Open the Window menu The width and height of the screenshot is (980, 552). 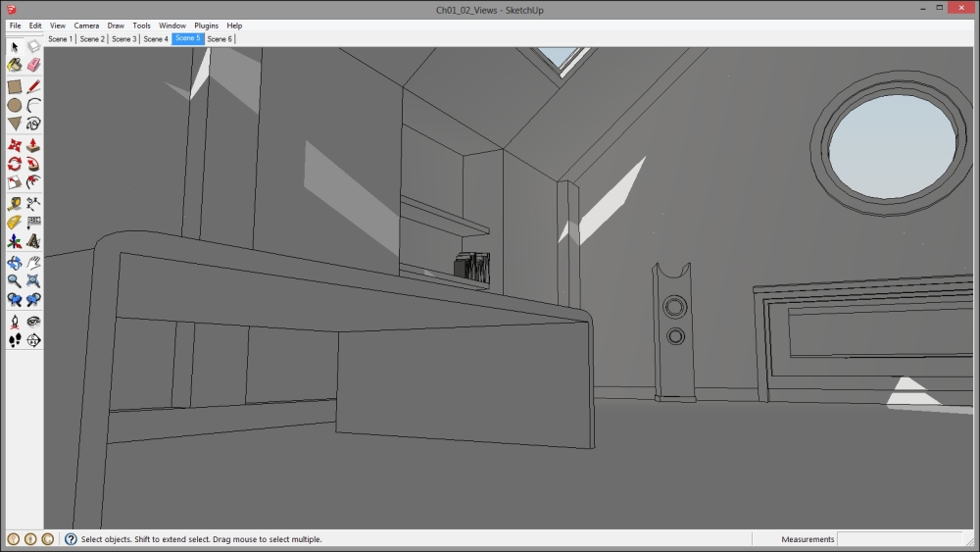tap(171, 25)
